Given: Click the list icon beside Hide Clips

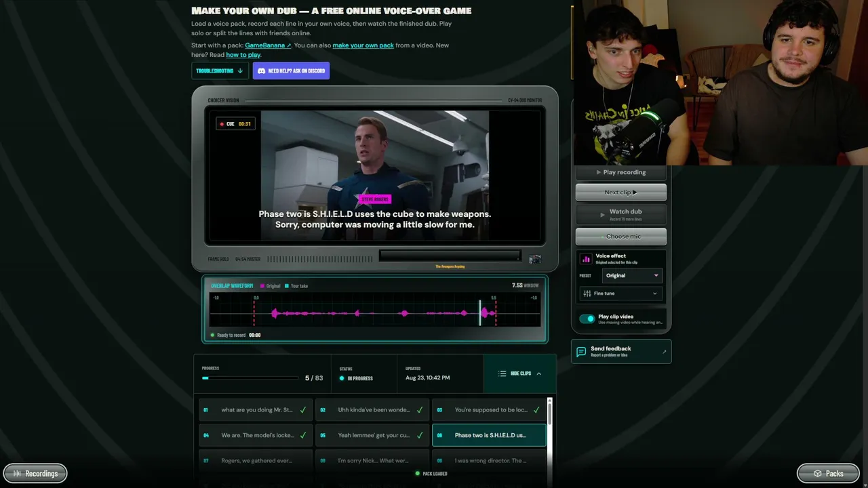Looking at the screenshot, I should click(502, 373).
